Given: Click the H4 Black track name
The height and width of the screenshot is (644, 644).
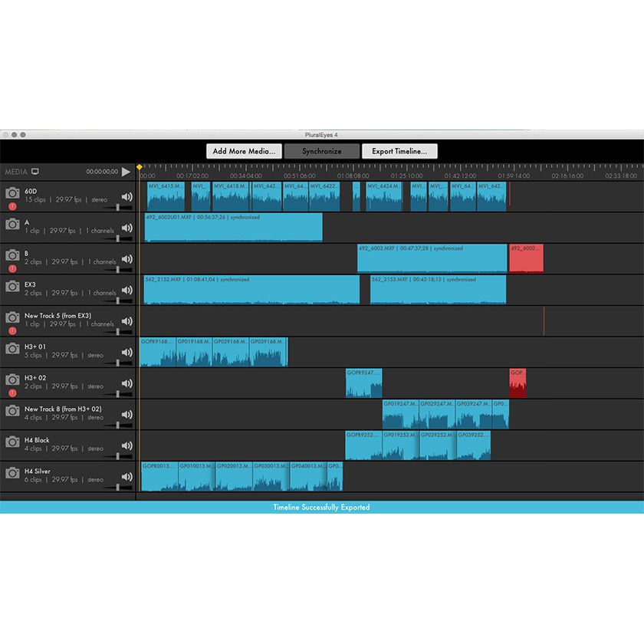Looking at the screenshot, I should click(x=37, y=440).
